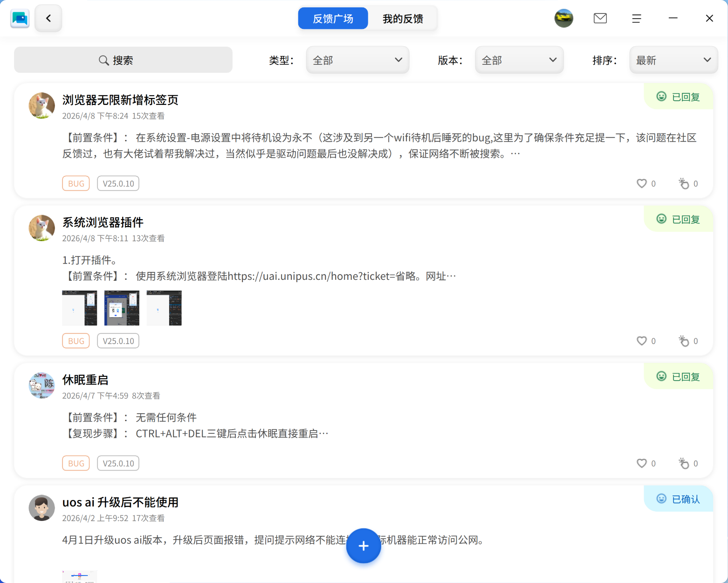Select the 反馈广场 tab
This screenshot has height=583, width=728.
333,19
